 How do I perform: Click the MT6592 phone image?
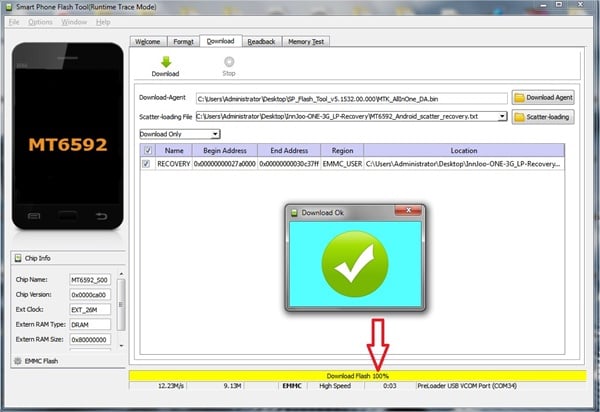[68, 136]
